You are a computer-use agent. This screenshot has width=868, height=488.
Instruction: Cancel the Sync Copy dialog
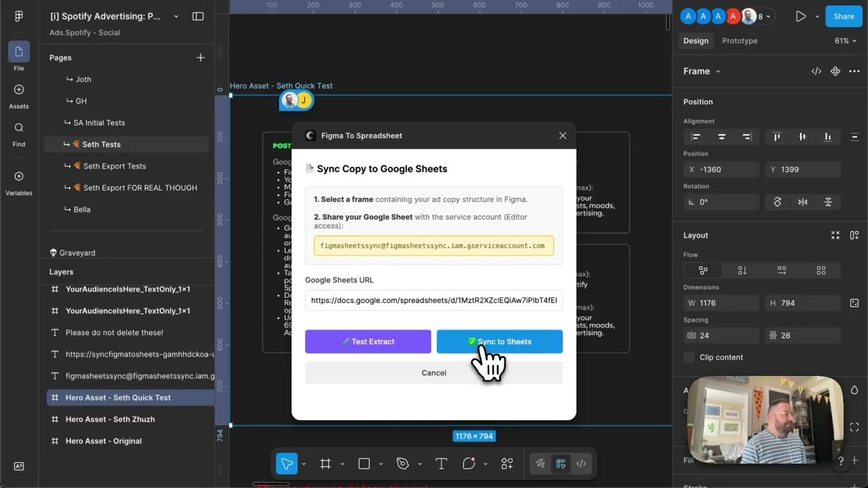click(x=434, y=373)
